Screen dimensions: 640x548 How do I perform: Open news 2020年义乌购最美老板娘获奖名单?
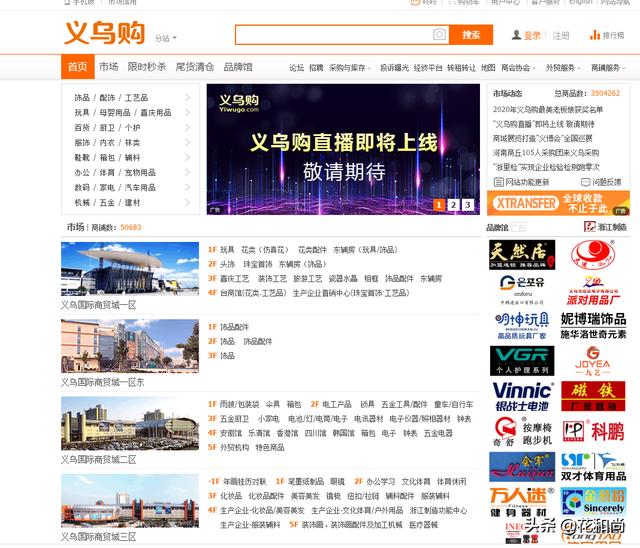click(548, 109)
